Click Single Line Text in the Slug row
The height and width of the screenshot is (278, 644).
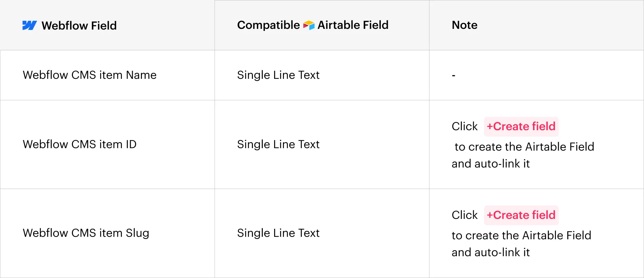click(278, 233)
